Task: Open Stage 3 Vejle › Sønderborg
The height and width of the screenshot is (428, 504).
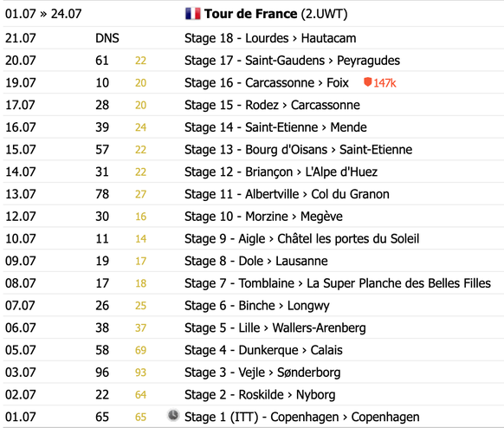Action: 262,373
